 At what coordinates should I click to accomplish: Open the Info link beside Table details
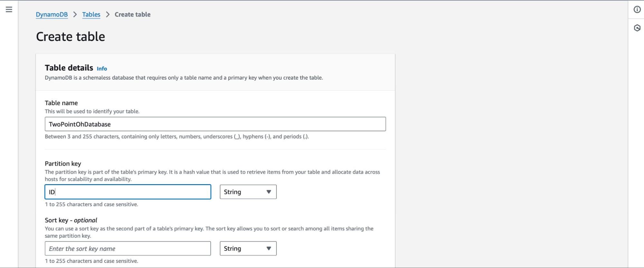(102, 68)
